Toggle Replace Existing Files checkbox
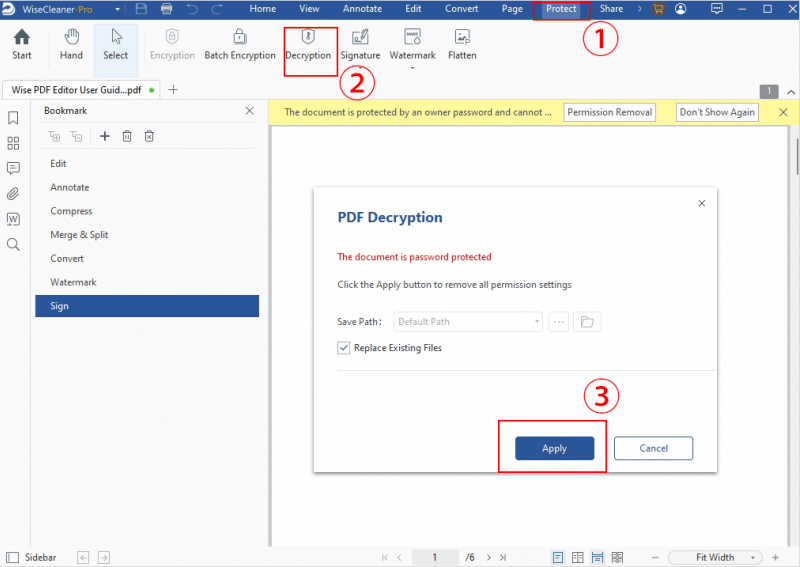 tap(343, 348)
